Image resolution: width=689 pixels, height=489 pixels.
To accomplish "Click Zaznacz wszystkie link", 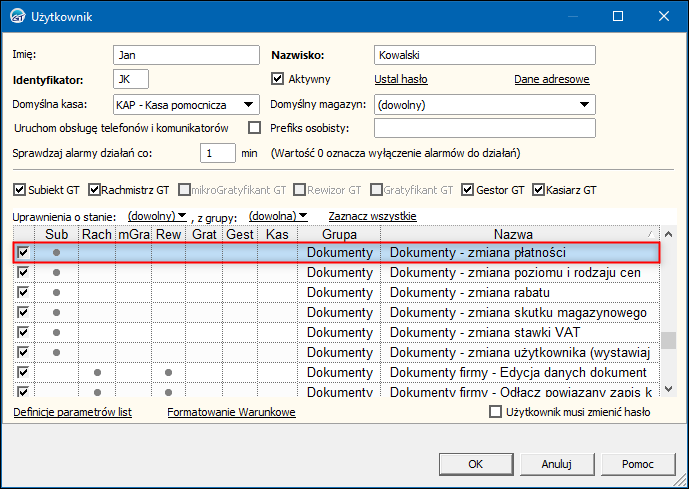I will [372, 216].
